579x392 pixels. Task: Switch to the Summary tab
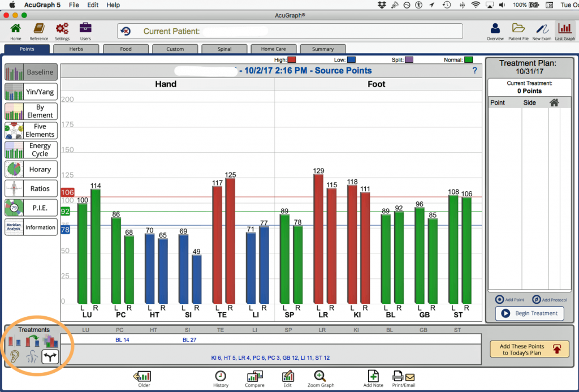coord(323,49)
